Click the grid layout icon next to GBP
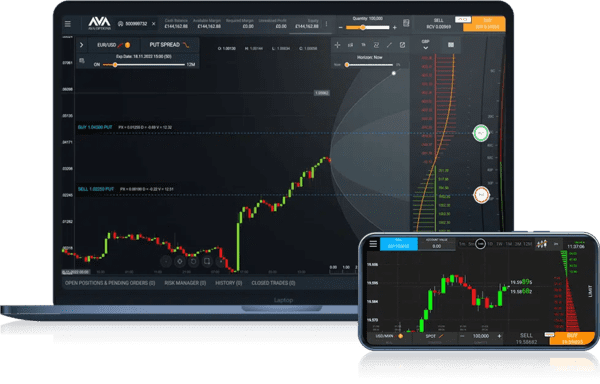600x384 pixels. 451,45
